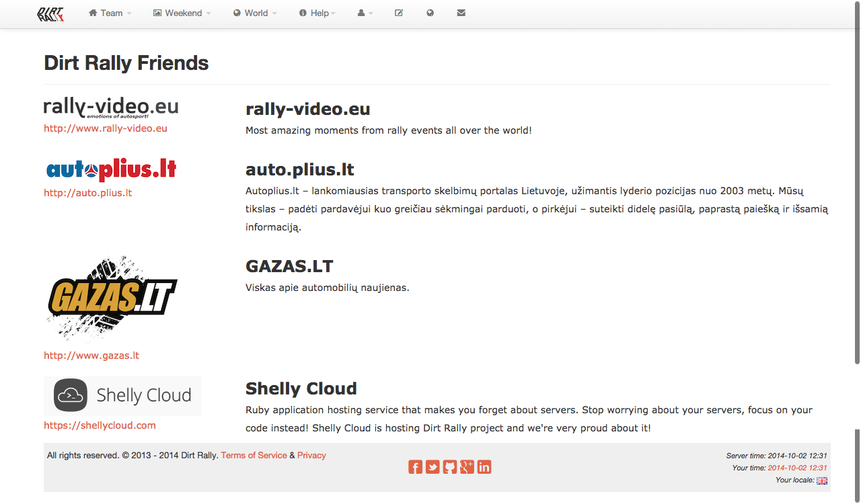
Task: Open the Google Plus icon in footer
Action: pos(467,467)
